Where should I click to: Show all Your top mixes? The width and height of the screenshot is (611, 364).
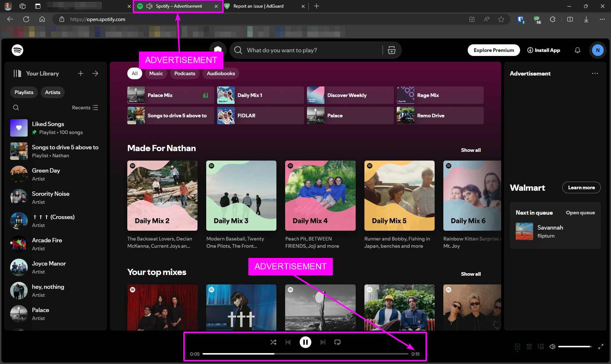471,274
